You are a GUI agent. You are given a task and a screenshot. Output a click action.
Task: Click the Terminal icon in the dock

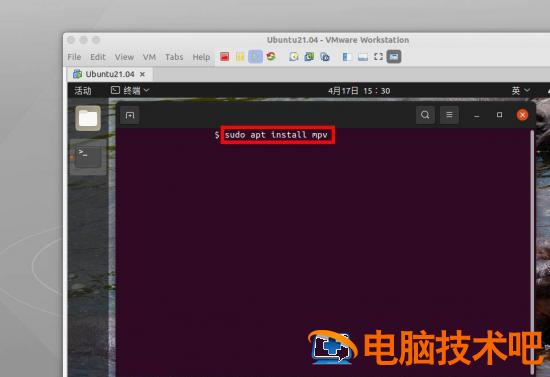pos(88,156)
